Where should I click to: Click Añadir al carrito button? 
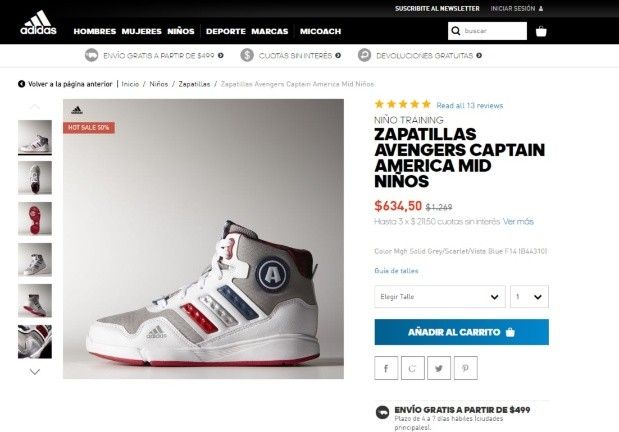461,332
